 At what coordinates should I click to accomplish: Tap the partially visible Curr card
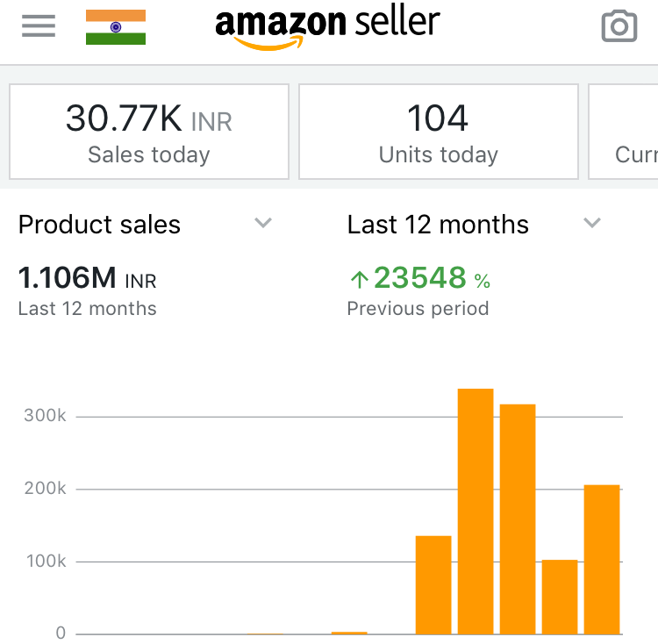point(625,132)
